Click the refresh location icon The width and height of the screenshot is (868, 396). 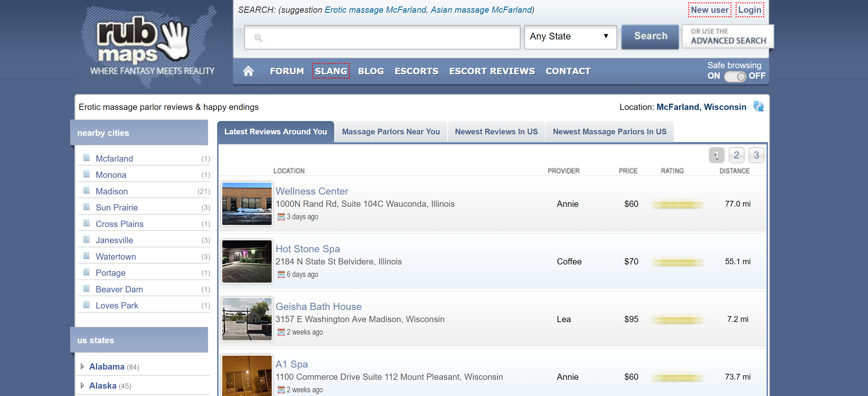pos(758,107)
